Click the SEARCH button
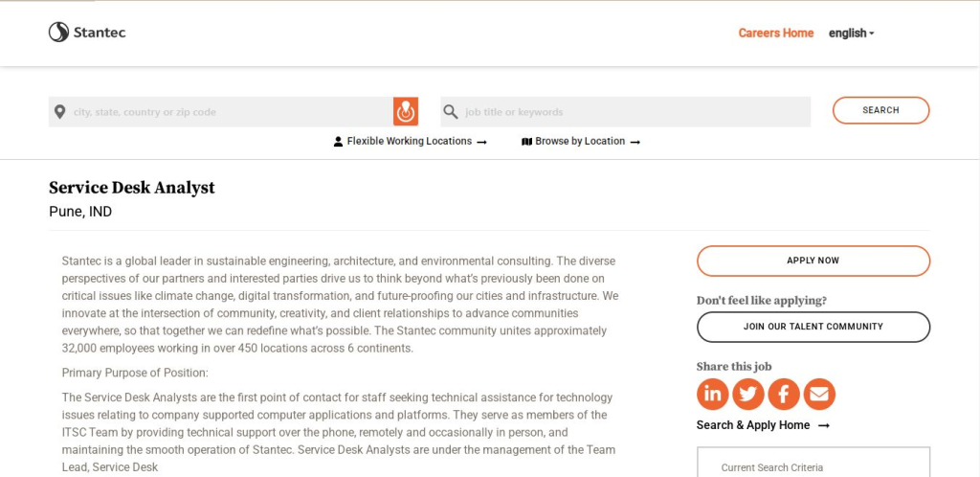The width and height of the screenshot is (980, 477). click(880, 110)
